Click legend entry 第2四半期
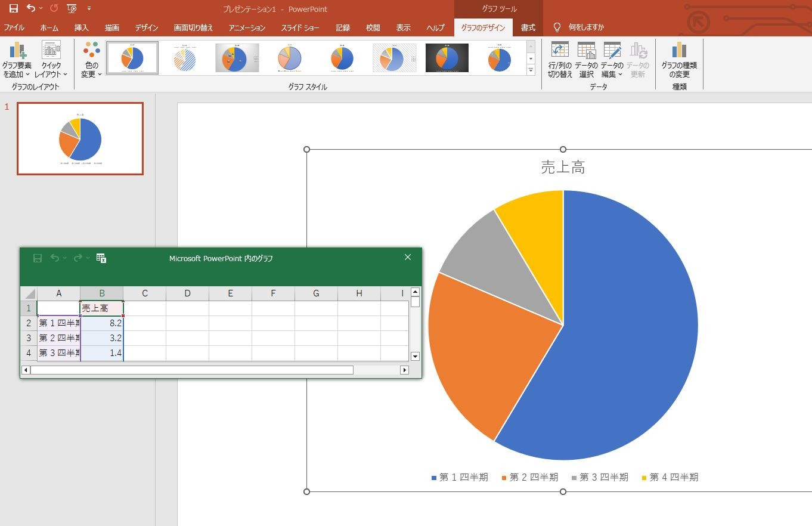 click(x=530, y=477)
